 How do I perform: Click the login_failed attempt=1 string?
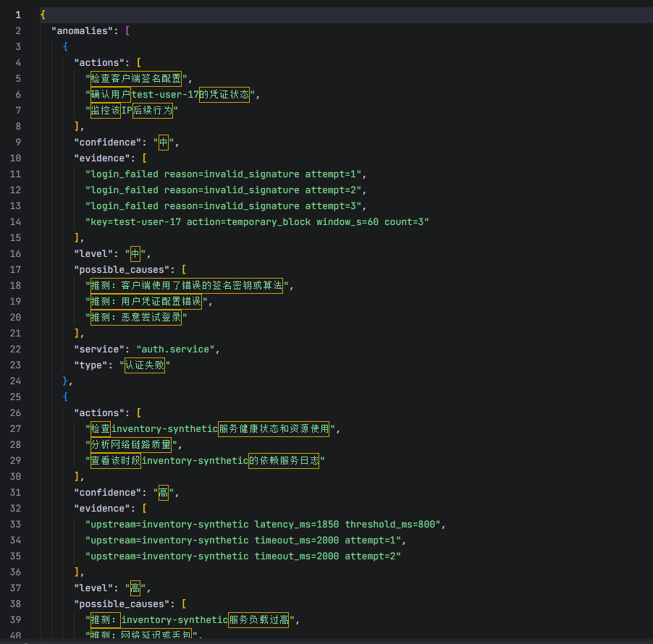coord(223,174)
